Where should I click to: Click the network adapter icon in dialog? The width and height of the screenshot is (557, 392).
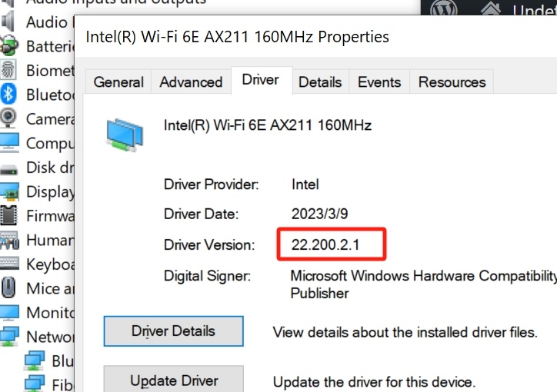125,135
